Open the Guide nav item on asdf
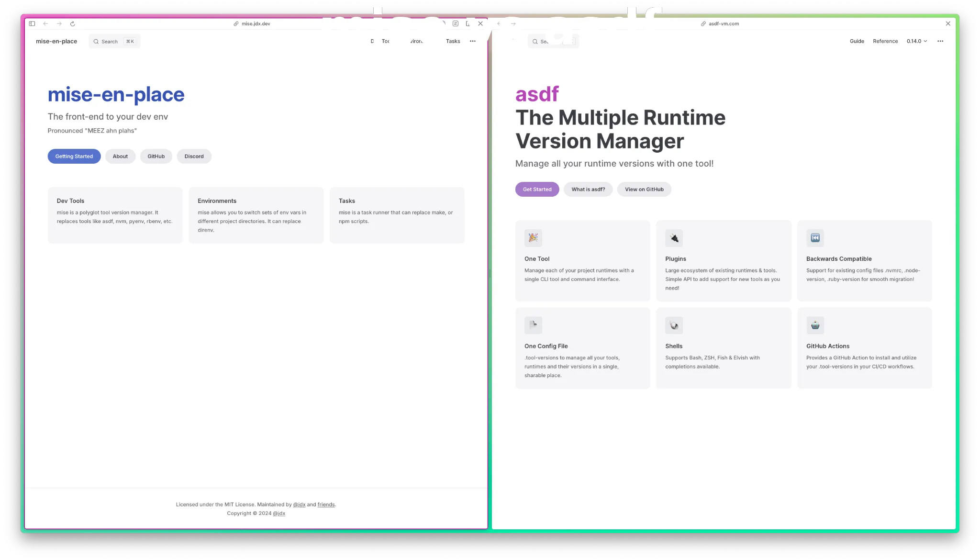The width and height of the screenshot is (980, 560). click(857, 41)
